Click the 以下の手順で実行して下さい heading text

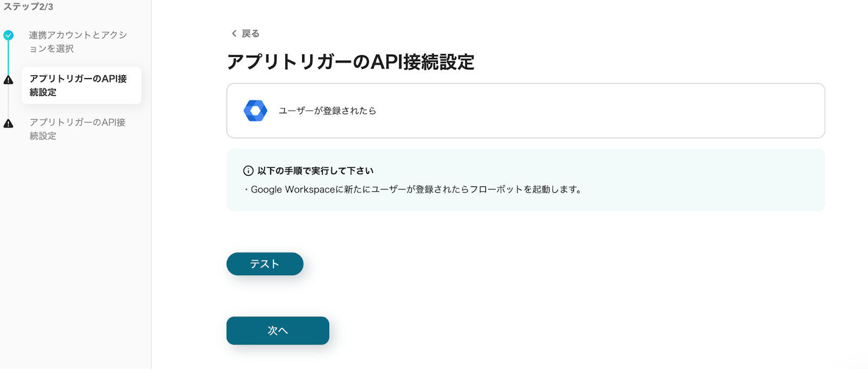[x=315, y=171]
